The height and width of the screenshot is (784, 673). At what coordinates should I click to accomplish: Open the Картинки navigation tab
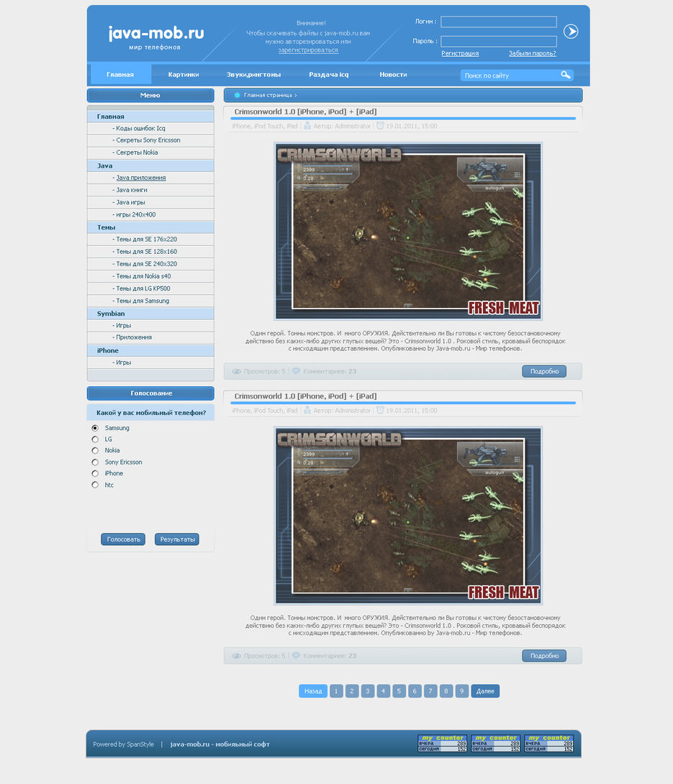click(183, 75)
